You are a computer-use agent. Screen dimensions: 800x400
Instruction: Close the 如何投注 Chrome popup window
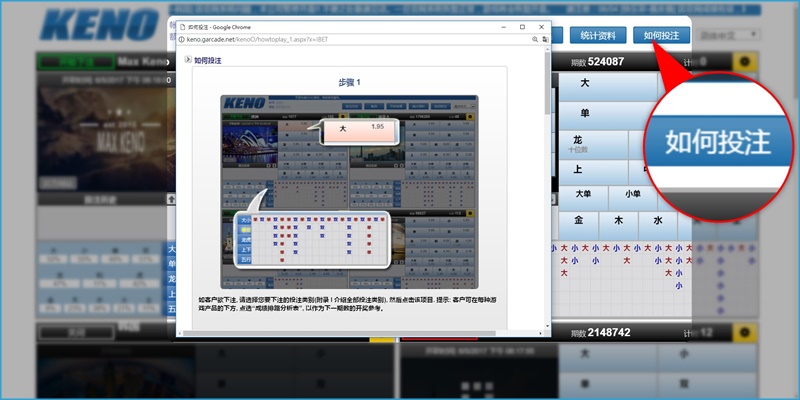[541, 27]
